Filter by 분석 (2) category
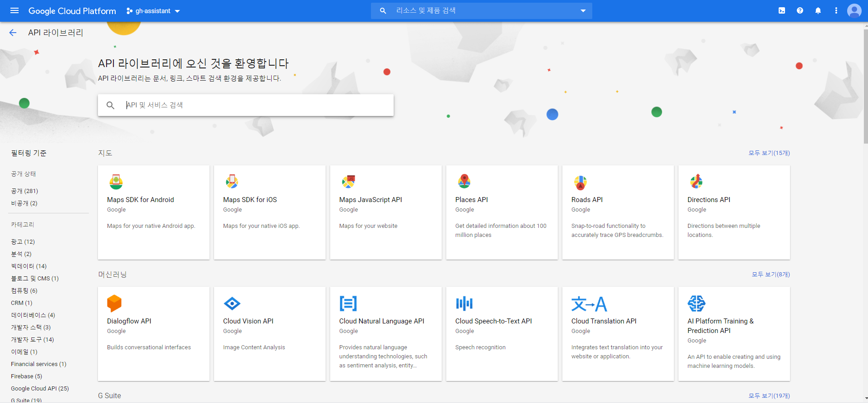This screenshot has width=868, height=405. tap(21, 254)
